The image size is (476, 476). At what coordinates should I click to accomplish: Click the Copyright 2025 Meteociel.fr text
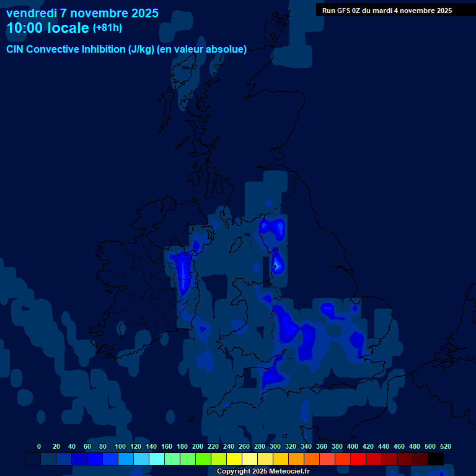click(x=263, y=472)
